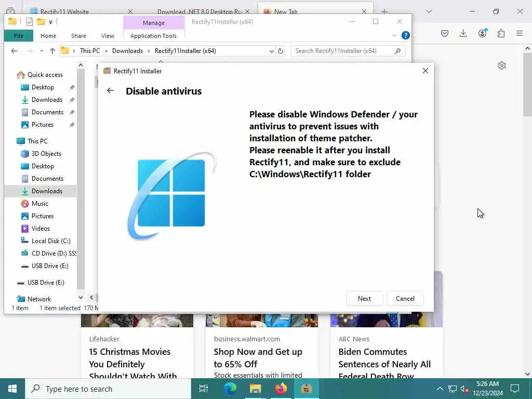The image size is (532, 399).
Task: Expand the ribbon with chevron
Action: pyautogui.click(x=394, y=35)
